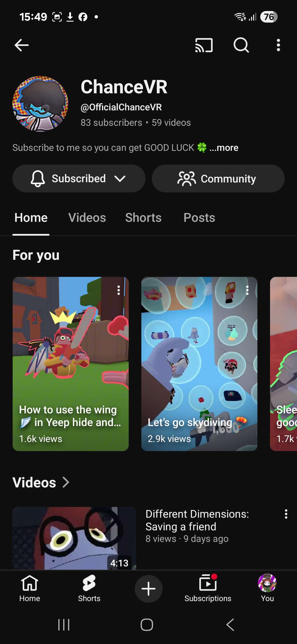Select the channel Shorts tab

(x=143, y=218)
